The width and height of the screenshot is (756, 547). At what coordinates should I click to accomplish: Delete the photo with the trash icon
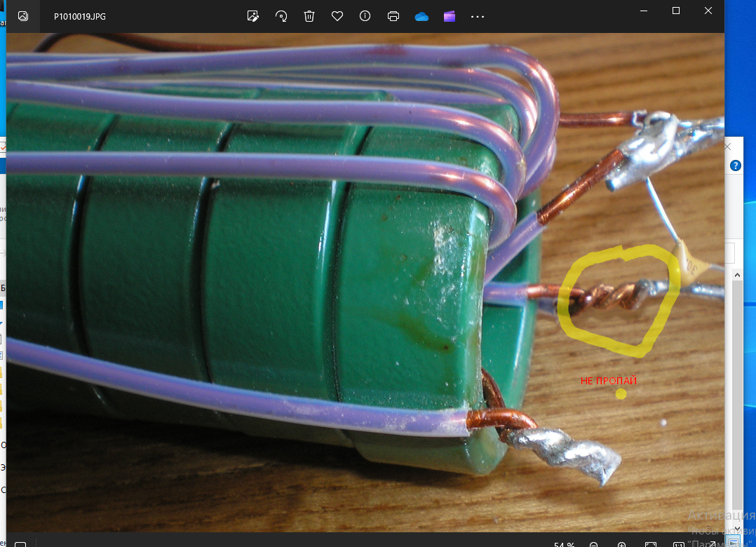coord(309,16)
